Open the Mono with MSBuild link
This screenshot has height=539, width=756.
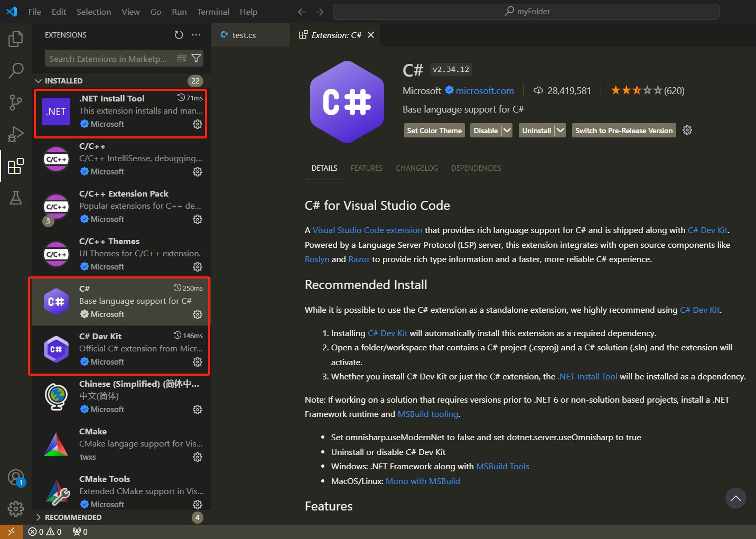click(423, 481)
